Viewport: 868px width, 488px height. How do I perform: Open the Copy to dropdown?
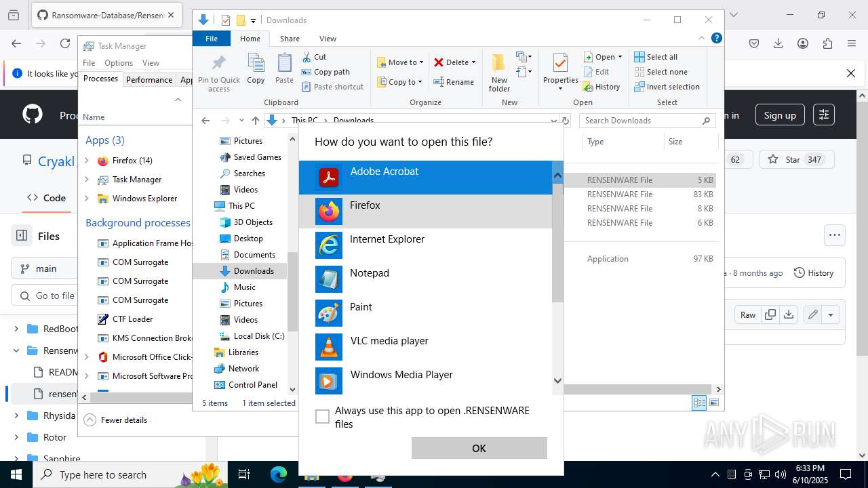coord(399,82)
